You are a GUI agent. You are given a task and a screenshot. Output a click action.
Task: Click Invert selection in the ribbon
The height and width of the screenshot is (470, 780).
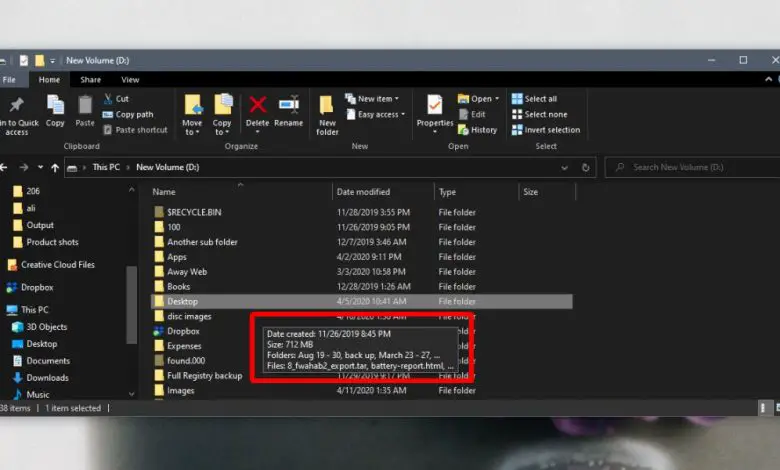(x=546, y=129)
